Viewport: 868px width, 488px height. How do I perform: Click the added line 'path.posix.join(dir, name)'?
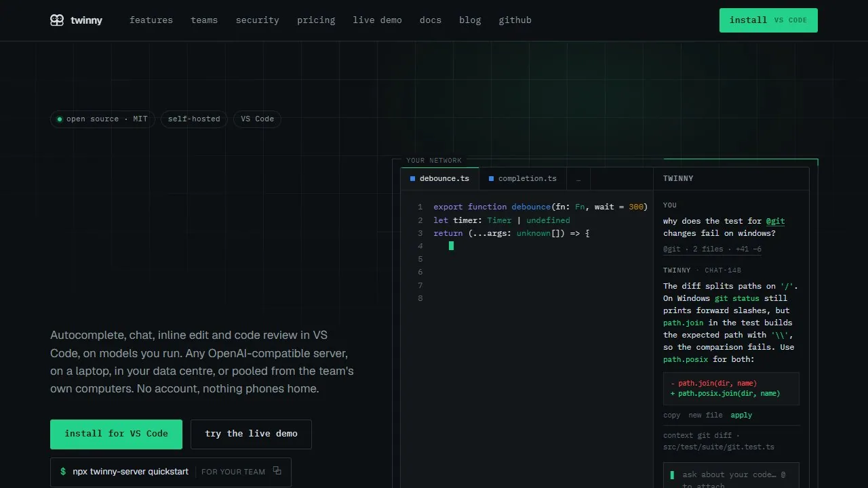(x=726, y=394)
